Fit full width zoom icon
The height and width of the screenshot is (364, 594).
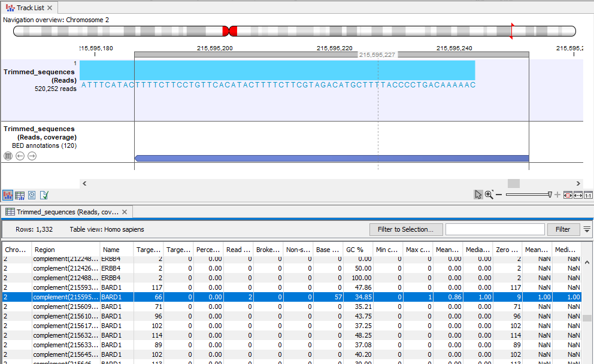point(578,195)
